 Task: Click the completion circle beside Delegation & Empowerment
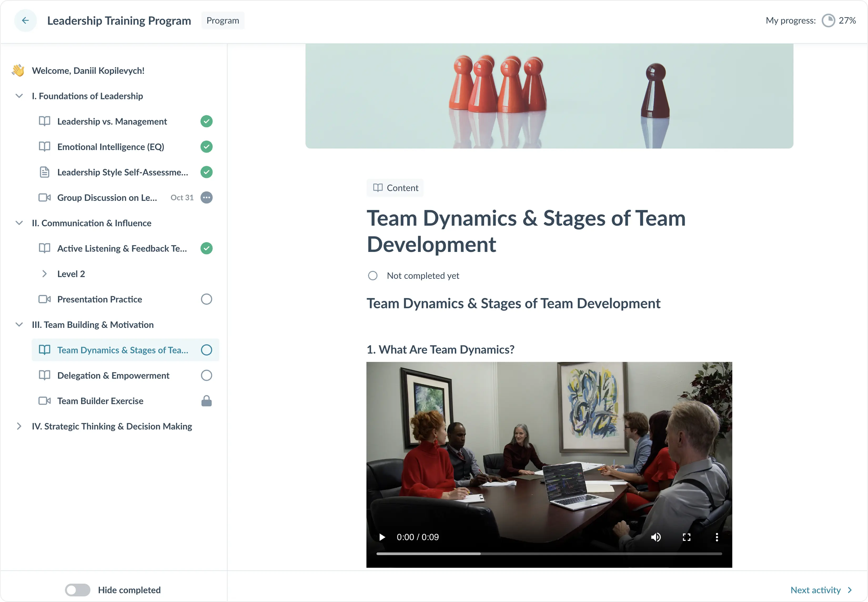[x=207, y=375]
